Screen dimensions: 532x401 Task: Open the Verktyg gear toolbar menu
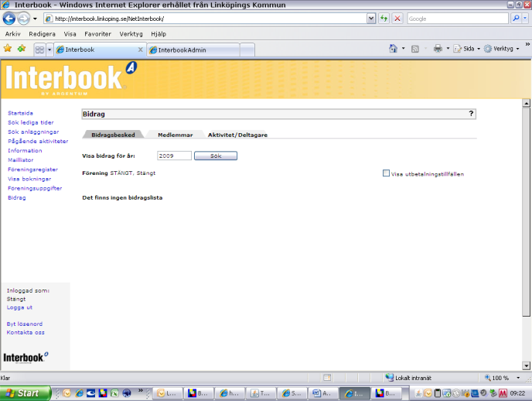pyautogui.click(x=502, y=49)
